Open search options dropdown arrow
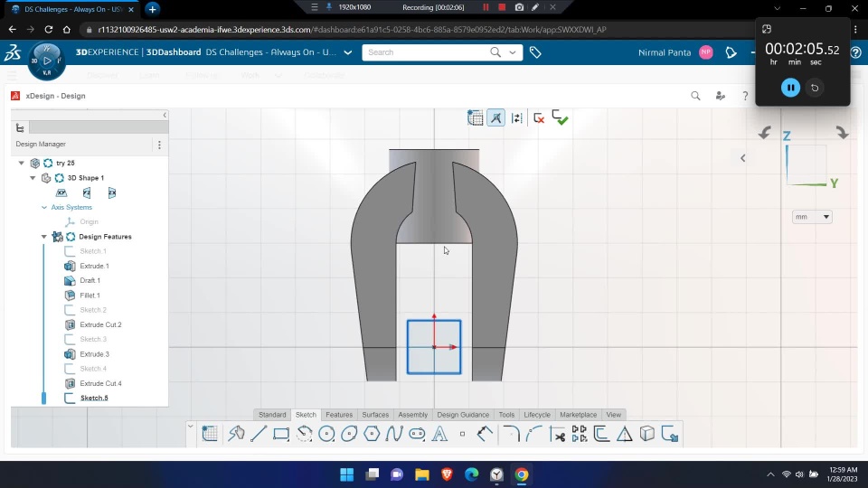 point(513,52)
